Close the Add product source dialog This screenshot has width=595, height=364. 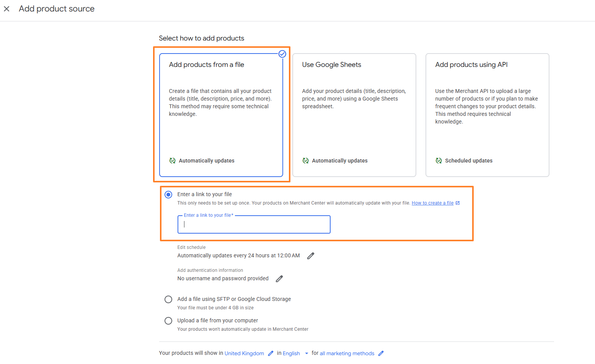tap(7, 9)
